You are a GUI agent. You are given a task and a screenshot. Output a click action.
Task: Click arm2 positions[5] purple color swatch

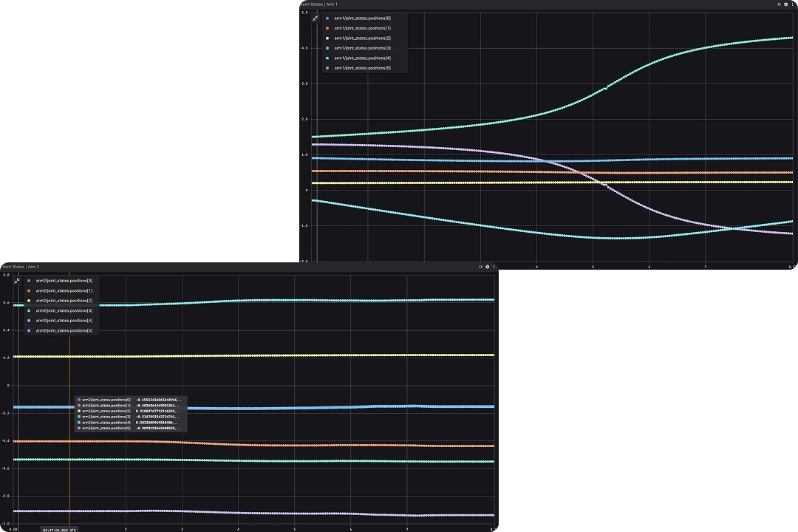pos(29,330)
